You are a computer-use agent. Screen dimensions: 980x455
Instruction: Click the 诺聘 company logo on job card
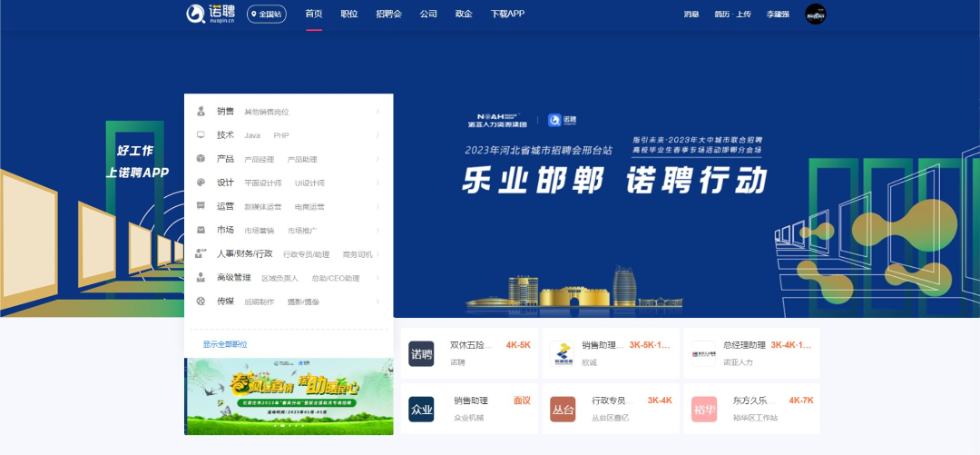[421, 353]
